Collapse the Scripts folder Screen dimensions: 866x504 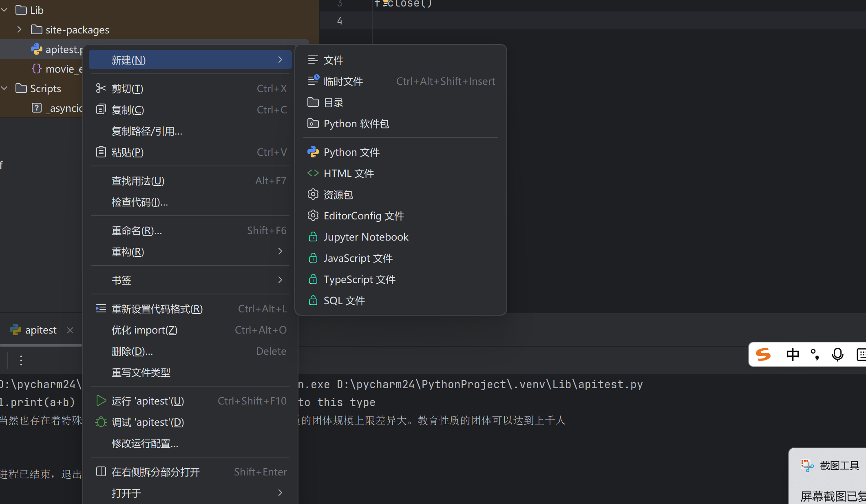click(x=5, y=88)
